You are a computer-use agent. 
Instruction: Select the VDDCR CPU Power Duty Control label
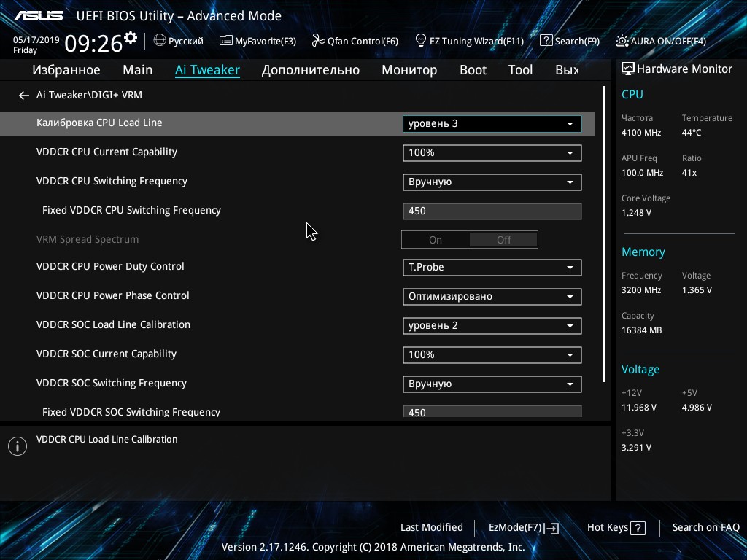[110, 266]
